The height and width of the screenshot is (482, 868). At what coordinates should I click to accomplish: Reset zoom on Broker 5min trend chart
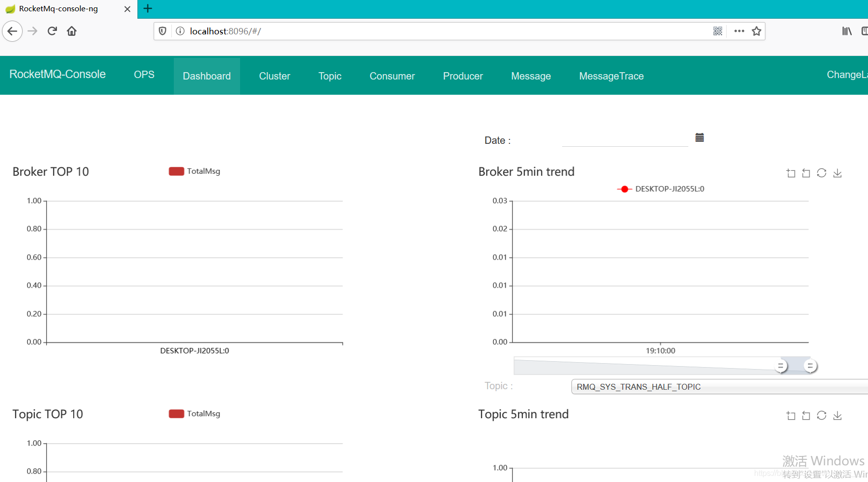click(806, 173)
